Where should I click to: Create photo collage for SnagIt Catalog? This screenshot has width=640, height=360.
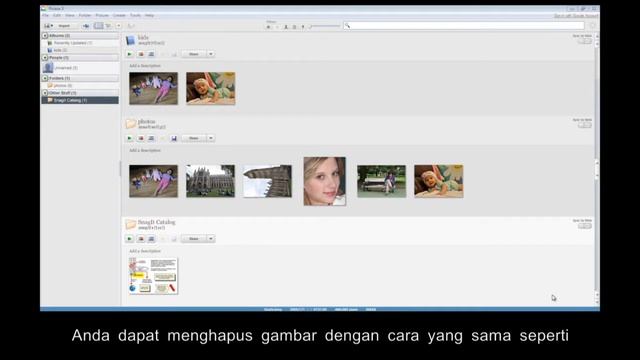(141, 239)
